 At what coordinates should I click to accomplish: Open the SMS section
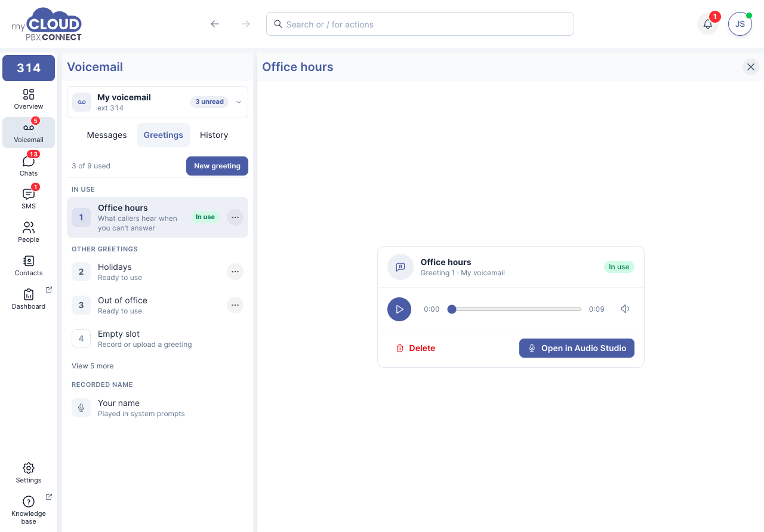click(x=29, y=199)
